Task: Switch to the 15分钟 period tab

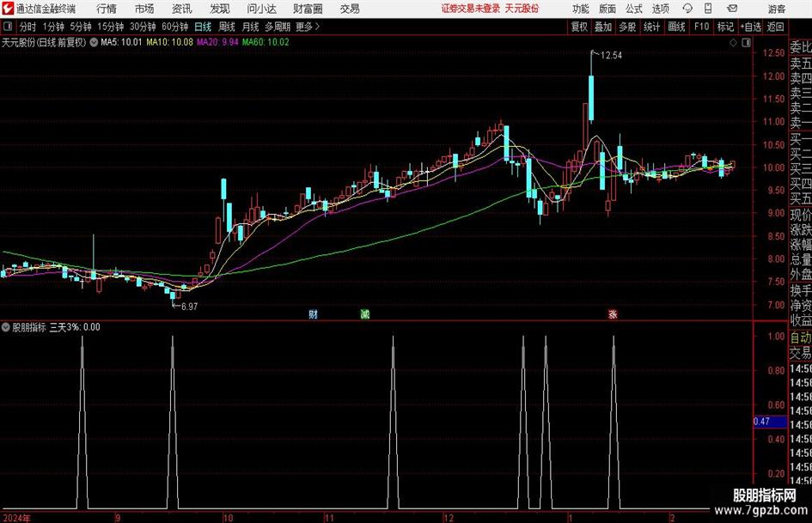Action: [x=110, y=27]
